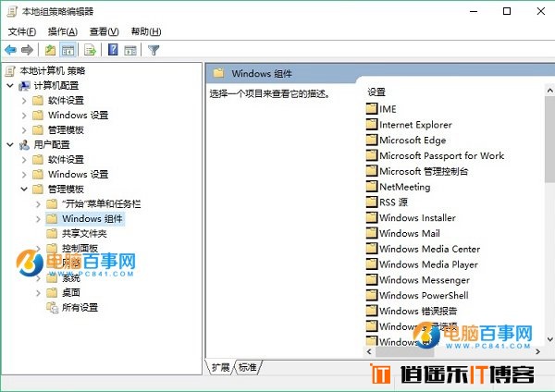Click the Microsoft Edge folder icon
Image resolution: width=555 pixels, height=392 pixels.
(371, 140)
